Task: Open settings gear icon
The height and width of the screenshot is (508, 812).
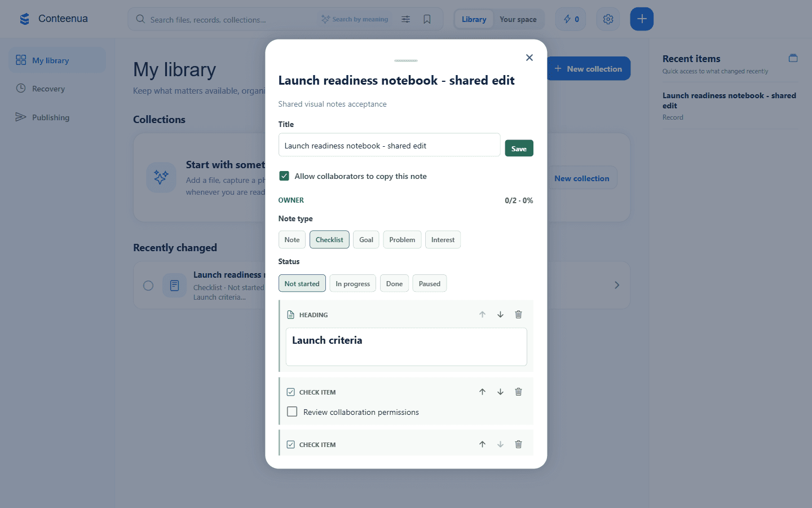Action: 608,19
